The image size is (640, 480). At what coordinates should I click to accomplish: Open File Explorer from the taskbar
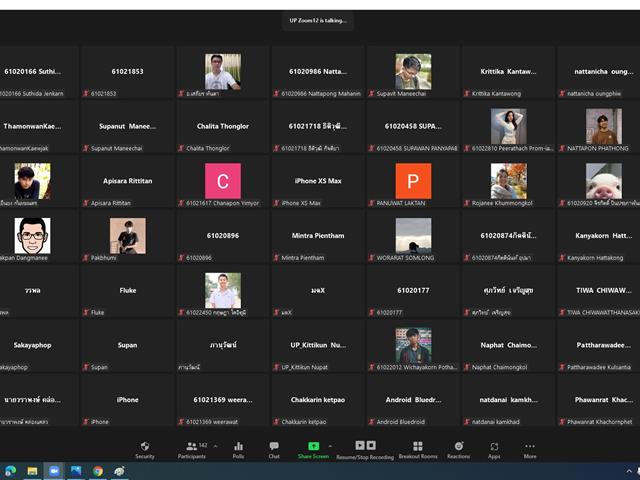32,471
